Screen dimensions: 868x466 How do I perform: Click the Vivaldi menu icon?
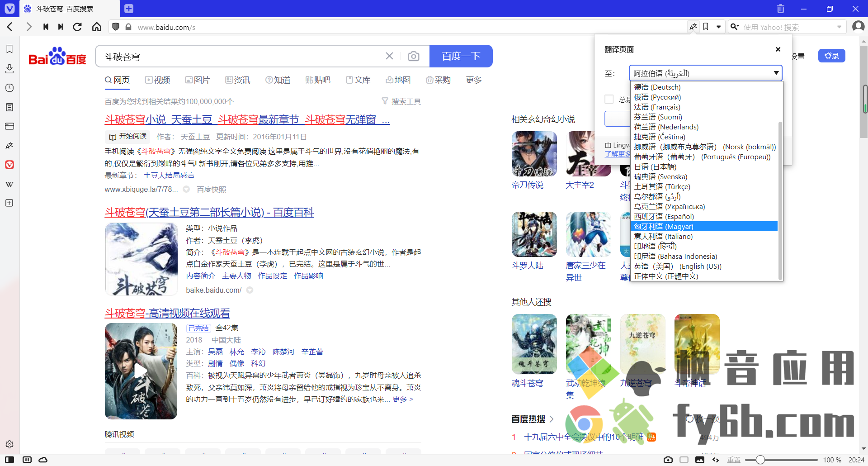[9, 9]
